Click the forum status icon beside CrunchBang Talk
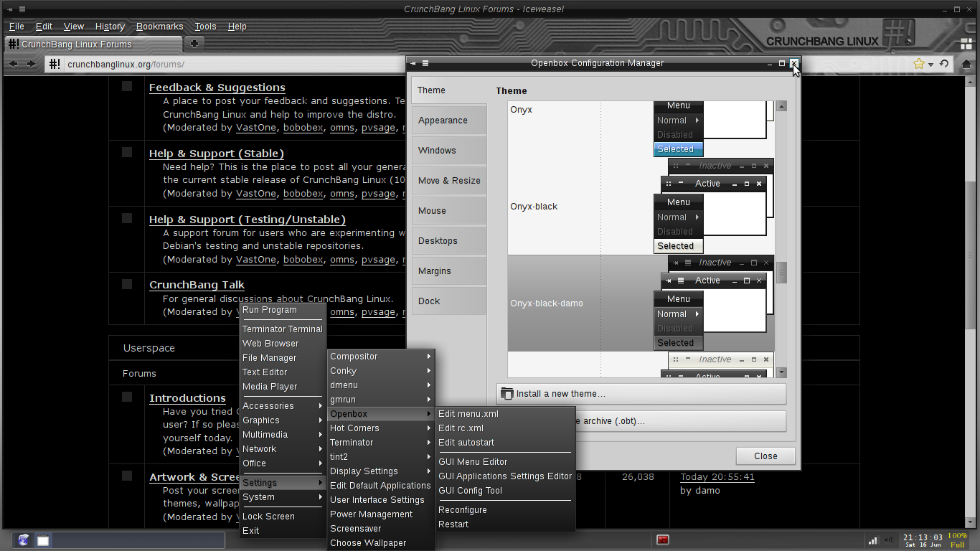This screenshot has width=980, height=551. (x=127, y=284)
